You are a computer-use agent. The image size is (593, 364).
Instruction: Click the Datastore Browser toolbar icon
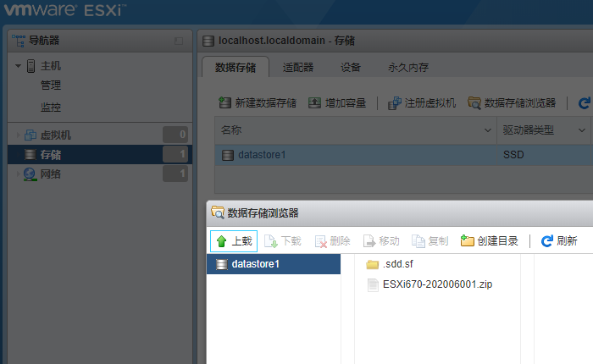(474, 102)
